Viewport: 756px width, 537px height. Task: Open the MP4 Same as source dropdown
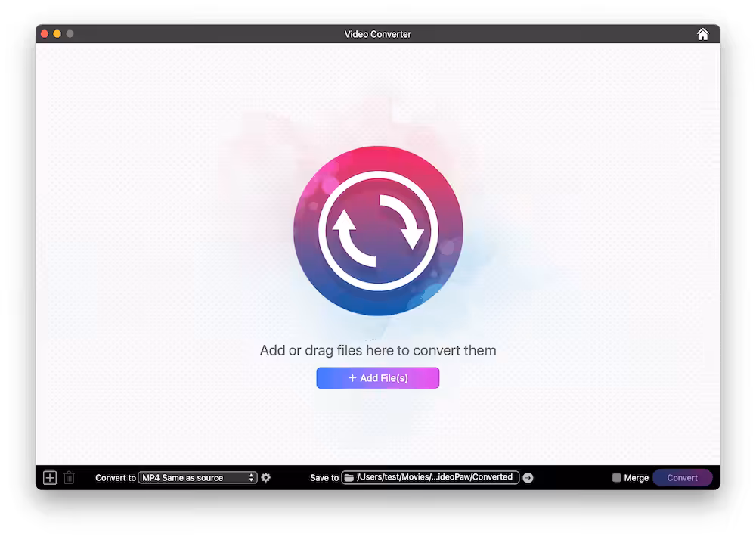pos(197,478)
